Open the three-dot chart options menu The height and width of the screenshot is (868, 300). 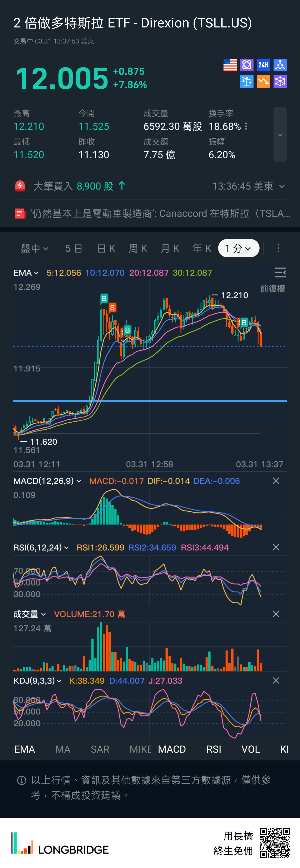pyautogui.click(x=278, y=248)
